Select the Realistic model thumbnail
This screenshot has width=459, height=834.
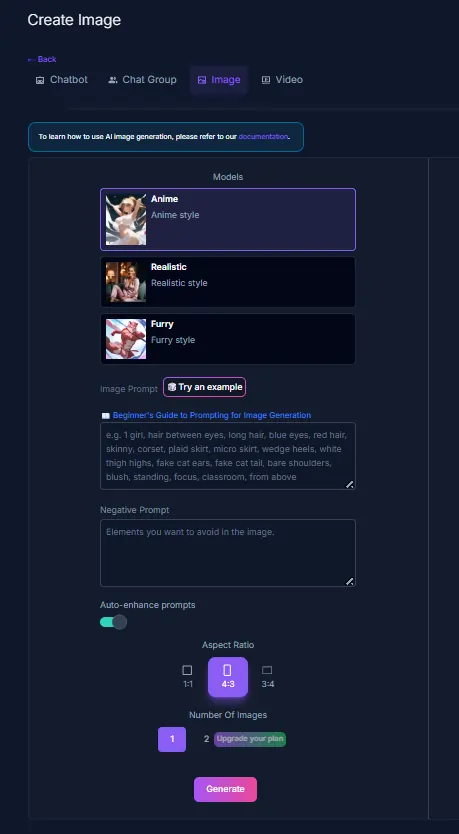click(x=126, y=282)
